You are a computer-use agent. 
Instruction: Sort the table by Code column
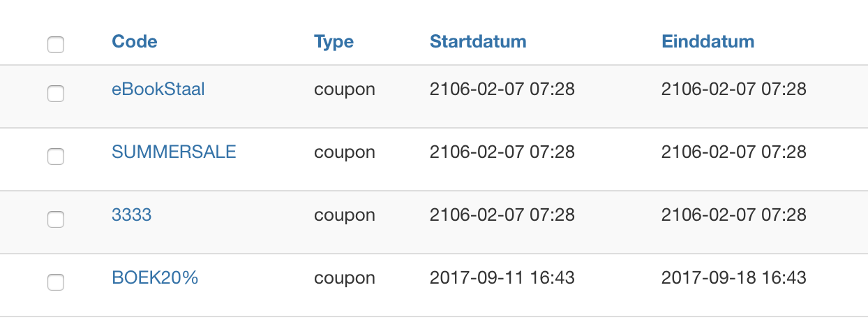click(x=134, y=41)
